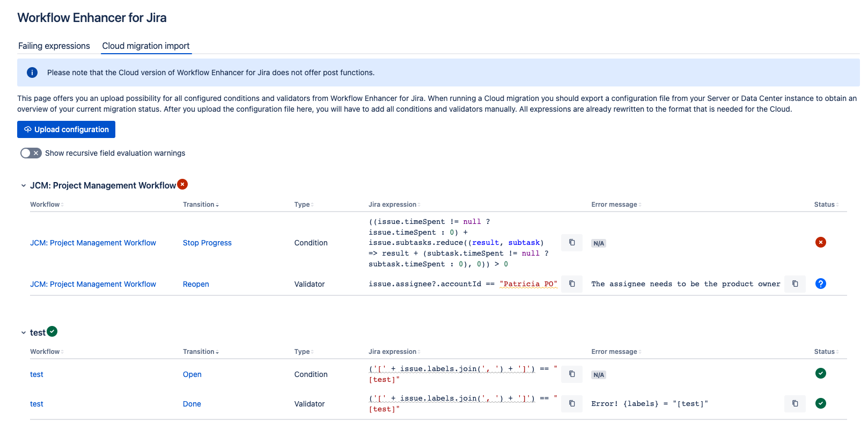Click the issue.timeSpent Jira expression code
The height and width of the screenshot is (428, 868).
(459, 243)
